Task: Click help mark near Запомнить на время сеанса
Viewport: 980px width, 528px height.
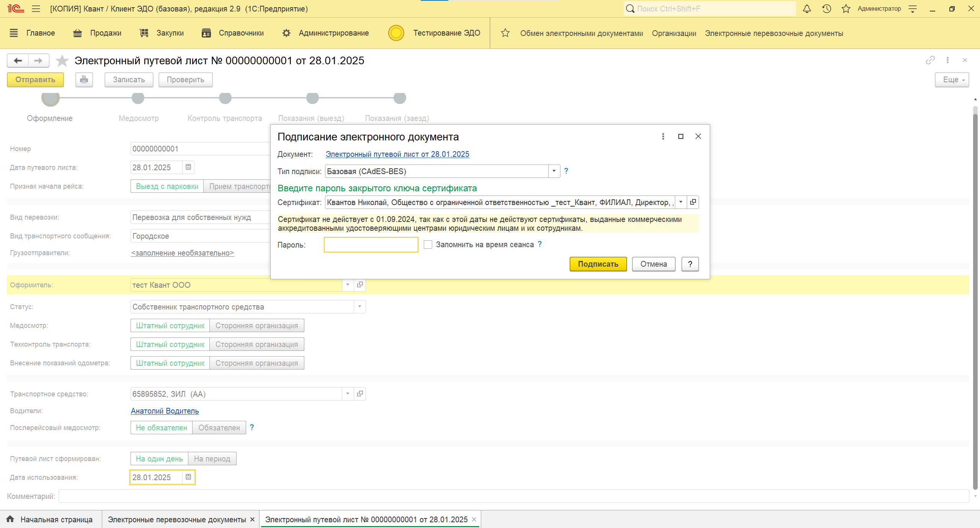Action: 540,244
